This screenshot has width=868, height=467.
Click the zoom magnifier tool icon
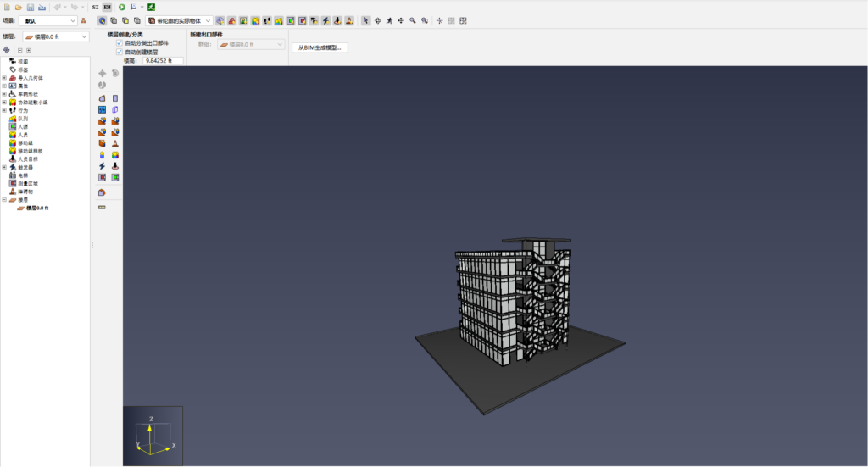coord(412,20)
